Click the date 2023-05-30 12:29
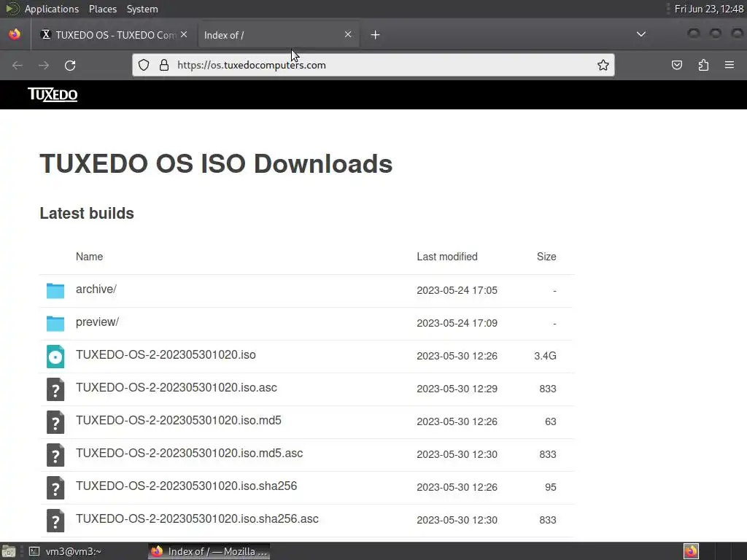Viewport: 747px width, 560px height. (457, 389)
